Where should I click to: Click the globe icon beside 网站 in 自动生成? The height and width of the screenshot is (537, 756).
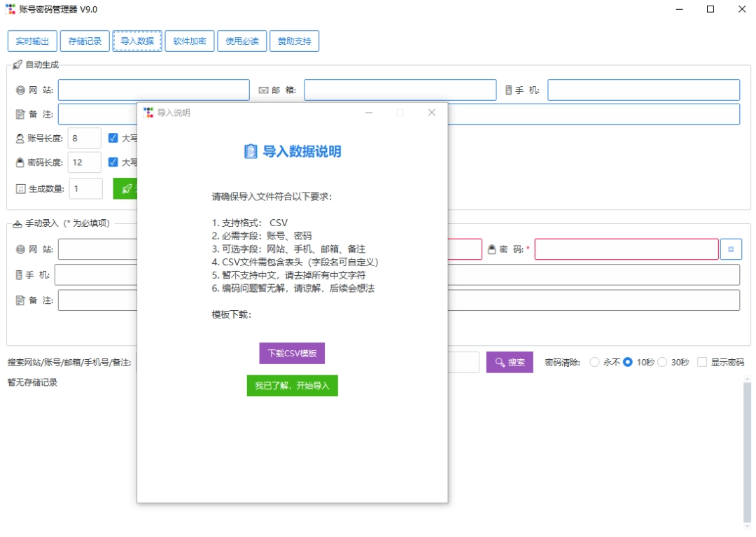20,90
